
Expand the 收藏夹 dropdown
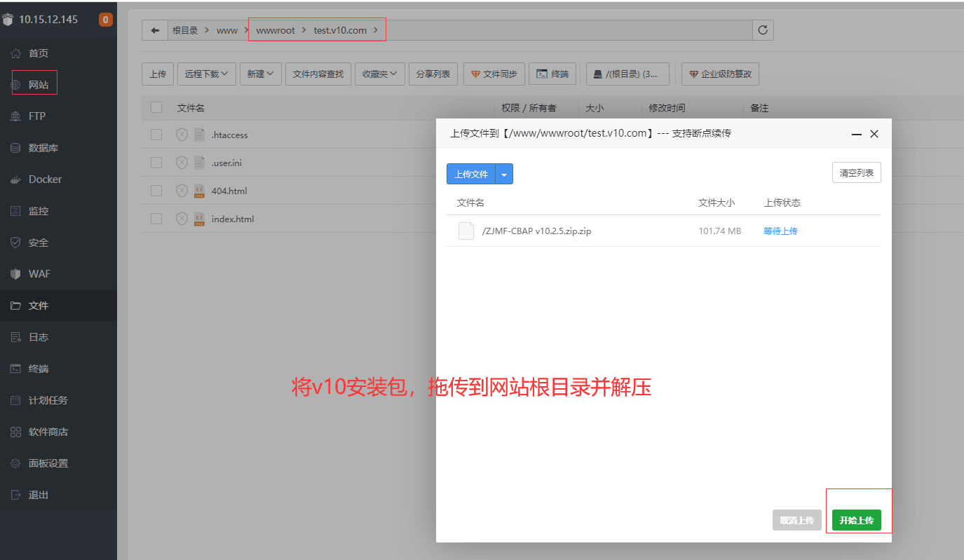coord(380,74)
